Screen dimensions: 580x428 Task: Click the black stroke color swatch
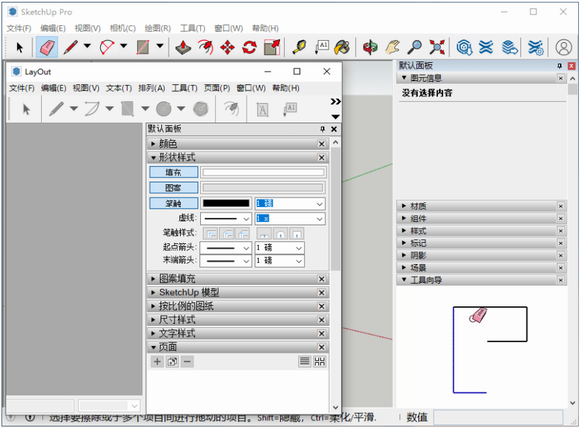tap(226, 203)
